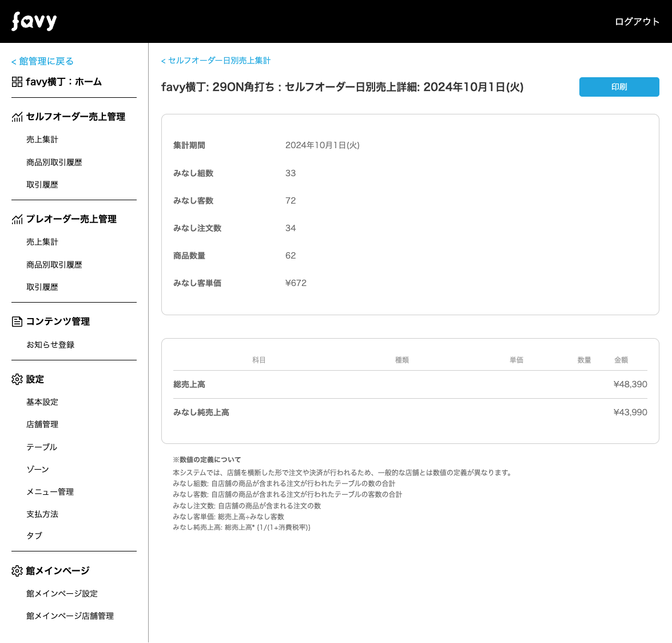
Task: Click the ※数値の定義について note heading
Action: [x=207, y=459]
